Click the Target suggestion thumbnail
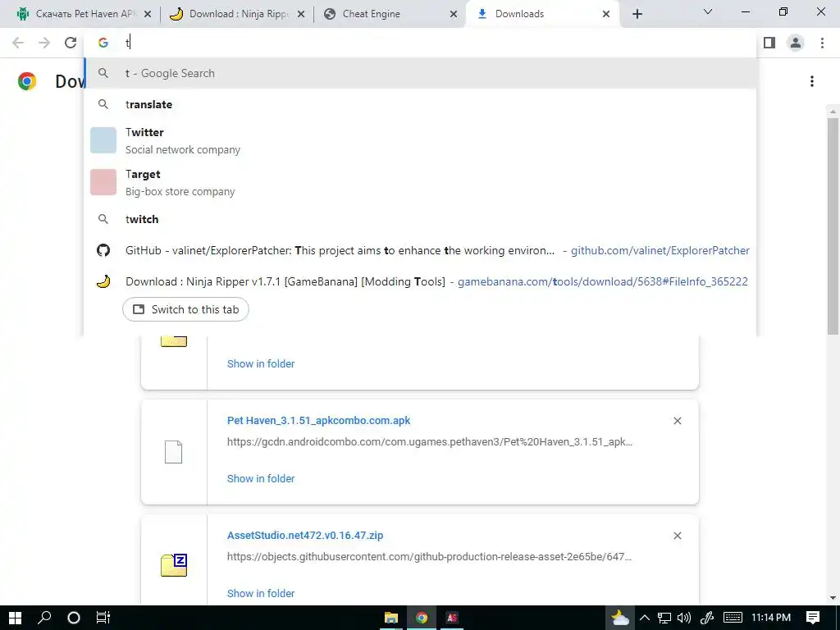Screen dimensions: 840x630 point(103,182)
